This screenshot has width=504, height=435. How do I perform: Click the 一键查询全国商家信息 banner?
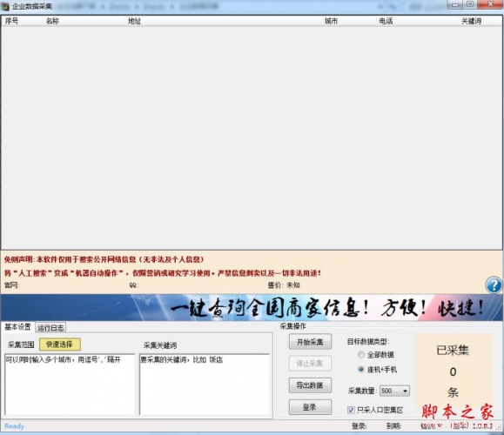click(252, 307)
